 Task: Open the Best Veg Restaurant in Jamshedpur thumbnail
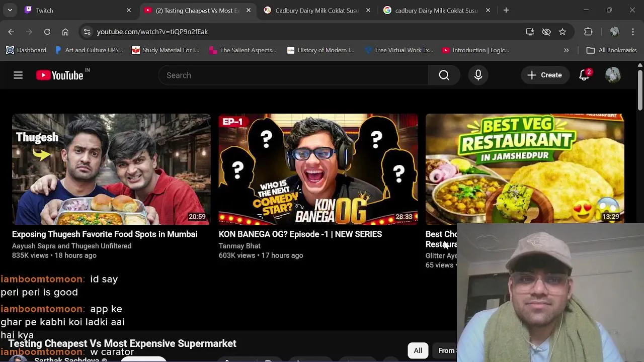pyautogui.click(x=525, y=168)
